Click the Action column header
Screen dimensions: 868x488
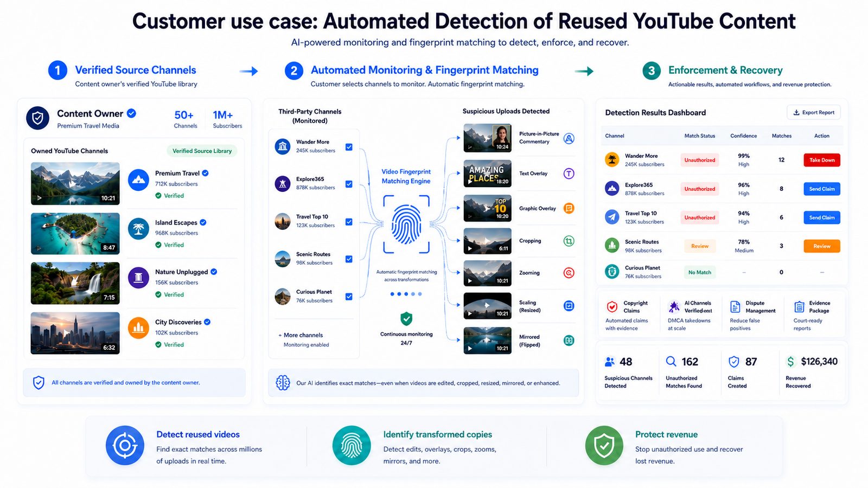pos(822,136)
